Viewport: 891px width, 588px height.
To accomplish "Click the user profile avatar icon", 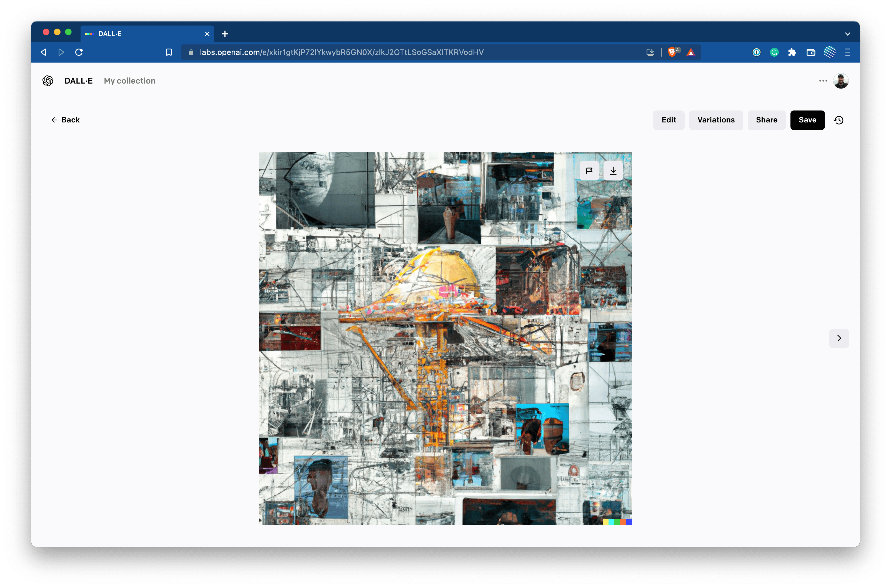I will pyautogui.click(x=841, y=80).
